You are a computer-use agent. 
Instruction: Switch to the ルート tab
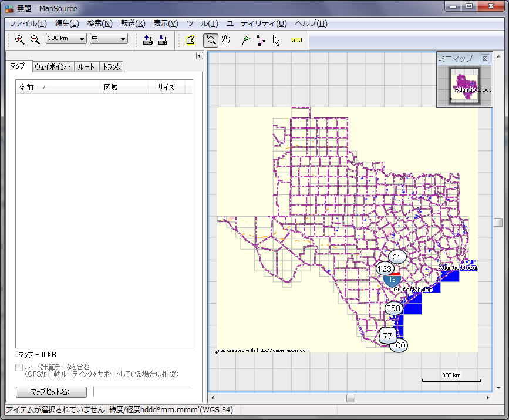(x=86, y=66)
